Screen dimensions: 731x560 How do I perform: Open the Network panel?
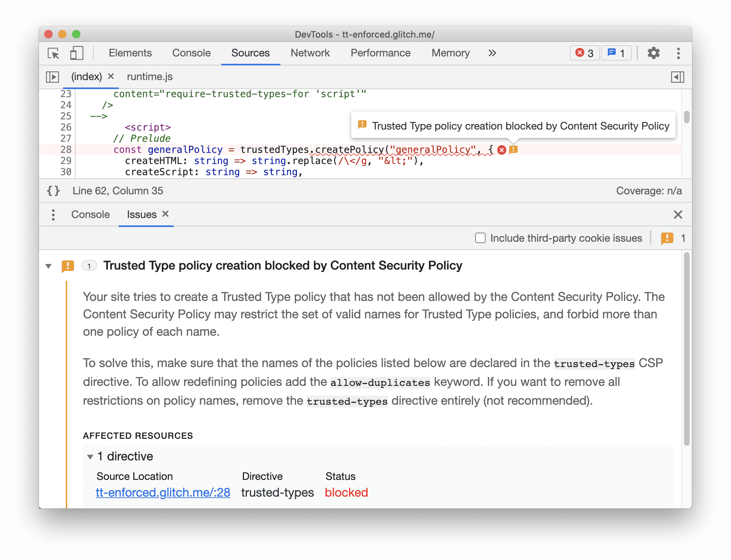[x=311, y=52]
